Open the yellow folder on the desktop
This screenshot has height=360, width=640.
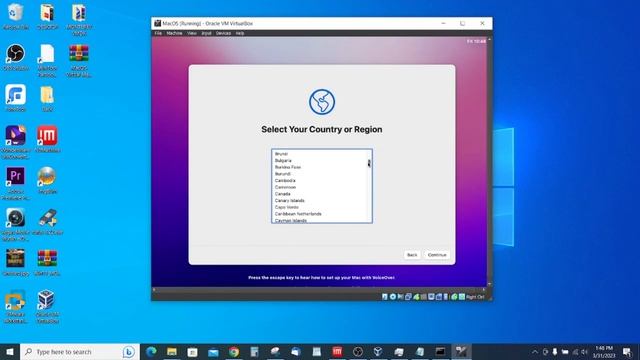(47, 98)
